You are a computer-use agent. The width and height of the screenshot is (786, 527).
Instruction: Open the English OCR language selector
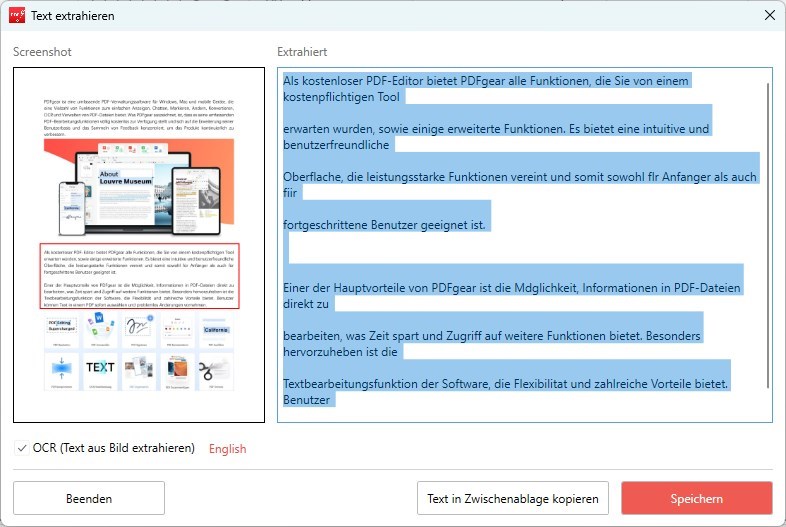[228, 449]
